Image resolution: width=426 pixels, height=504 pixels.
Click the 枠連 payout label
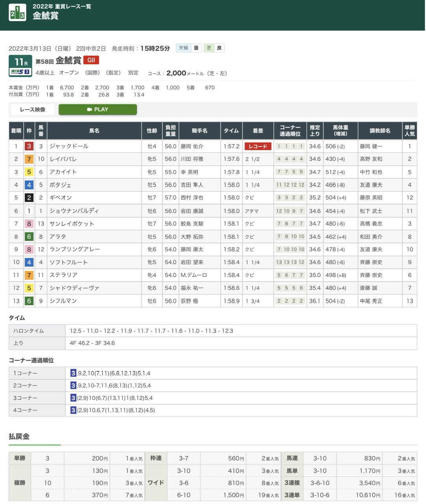coord(156,458)
